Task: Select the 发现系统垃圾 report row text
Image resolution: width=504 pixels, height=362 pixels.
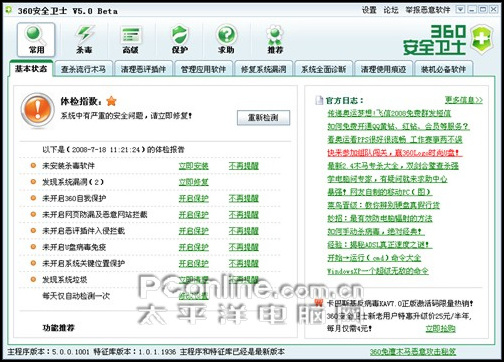Action: coord(64,280)
